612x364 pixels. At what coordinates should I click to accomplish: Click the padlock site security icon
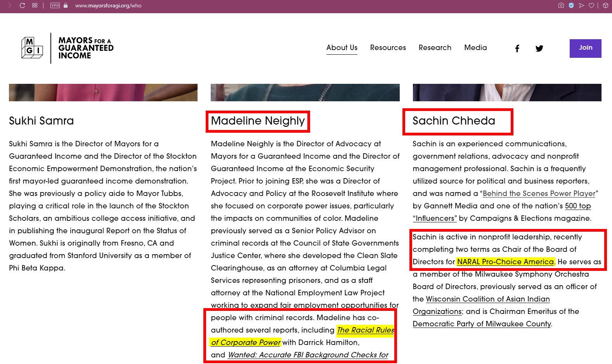(x=66, y=5)
